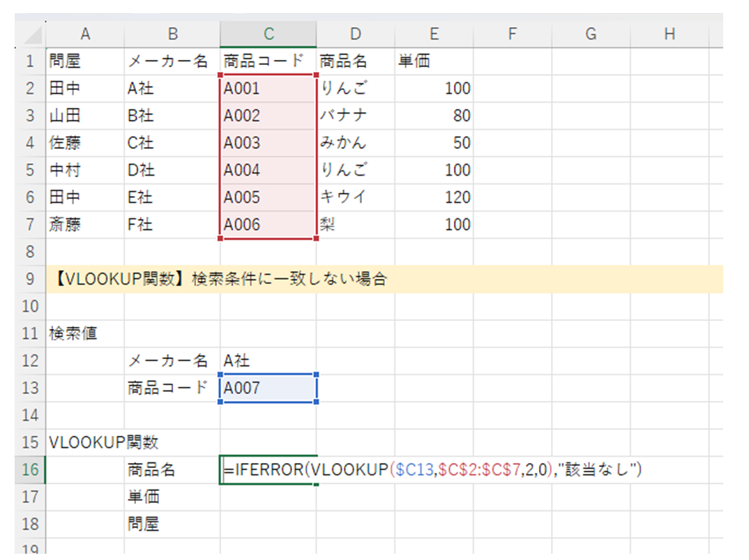This screenshot has height=560, width=749.
Task: Select row 10 header
Action: (30, 306)
